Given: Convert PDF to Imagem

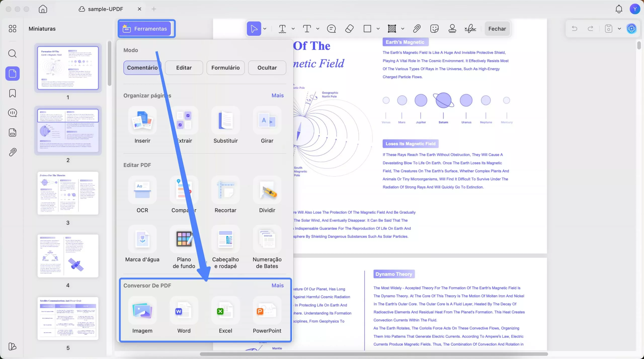Looking at the screenshot, I should (142, 315).
